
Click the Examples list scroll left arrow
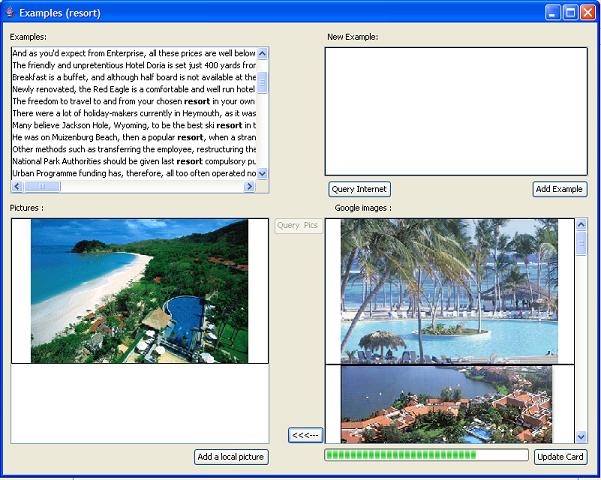click(x=16, y=186)
